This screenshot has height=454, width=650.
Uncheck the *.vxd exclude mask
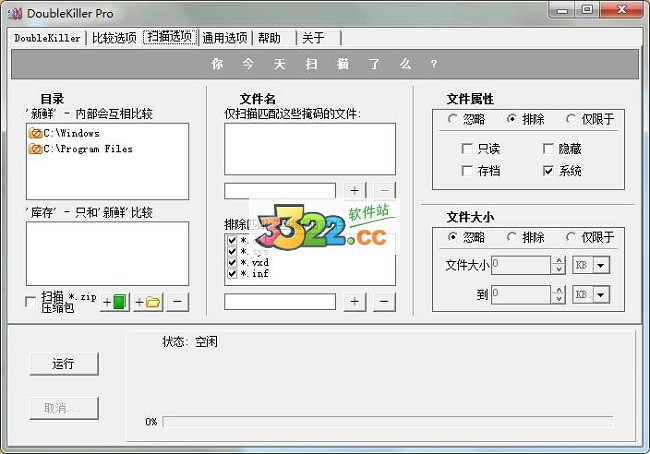[232, 262]
